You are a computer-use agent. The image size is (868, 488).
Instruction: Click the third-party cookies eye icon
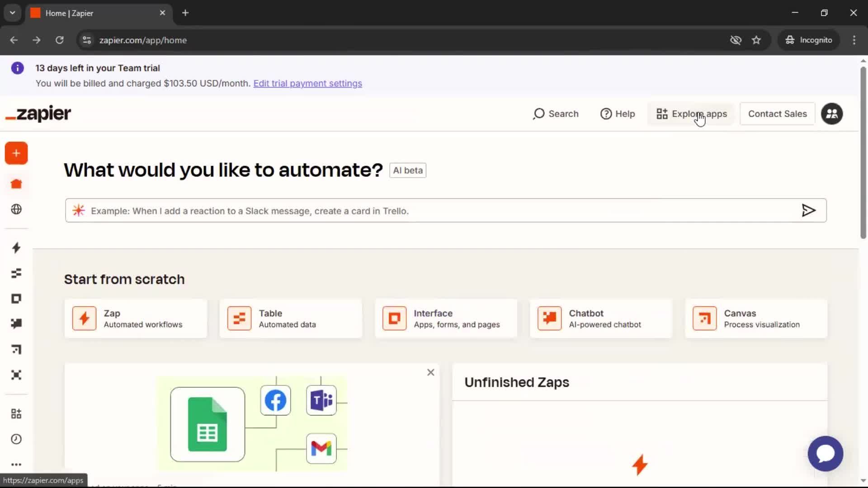tap(736, 40)
